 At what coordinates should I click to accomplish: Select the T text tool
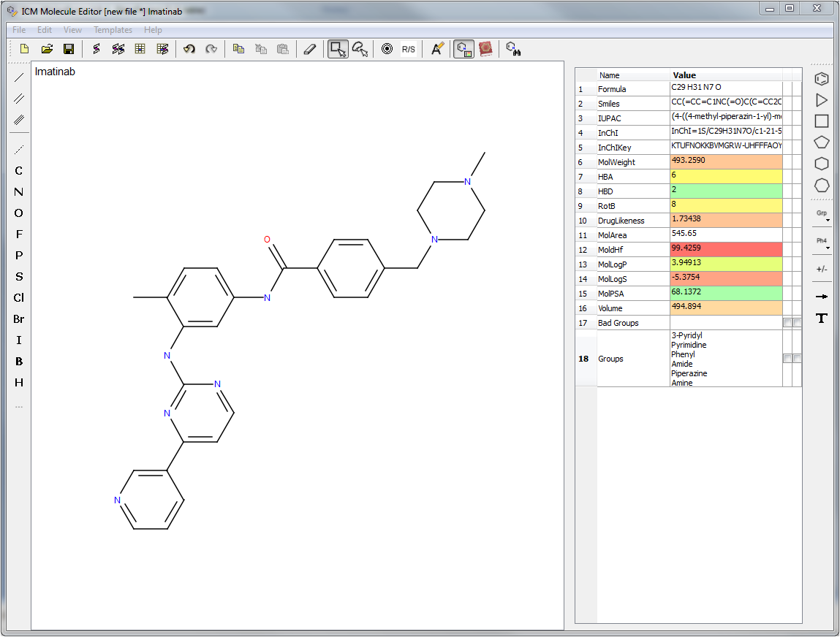pos(821,318)
